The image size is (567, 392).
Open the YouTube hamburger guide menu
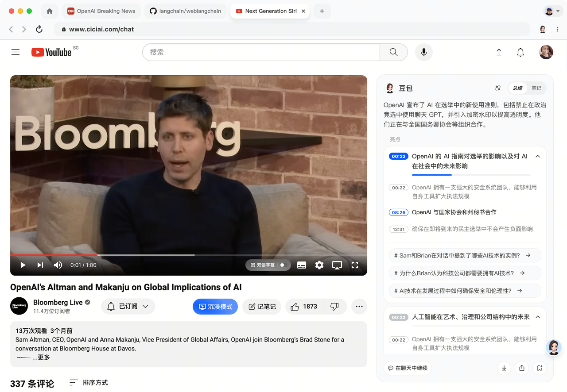(x=16, y=52)
